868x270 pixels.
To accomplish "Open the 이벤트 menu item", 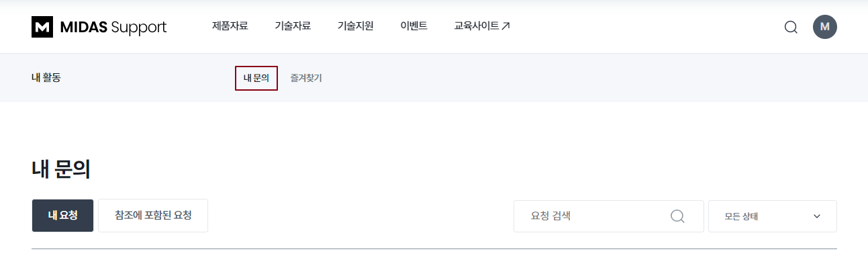I will click(x=414, y=26).
